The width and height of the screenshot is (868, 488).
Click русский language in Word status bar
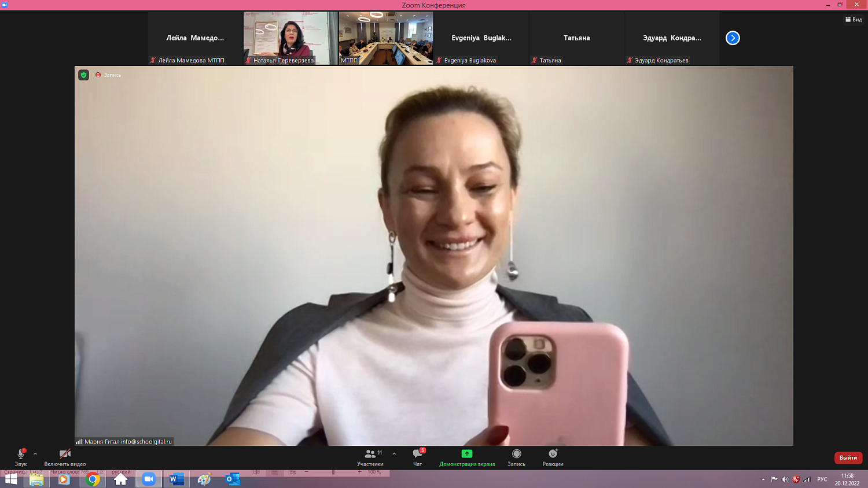pyautogui.click(x=121, y=472)
